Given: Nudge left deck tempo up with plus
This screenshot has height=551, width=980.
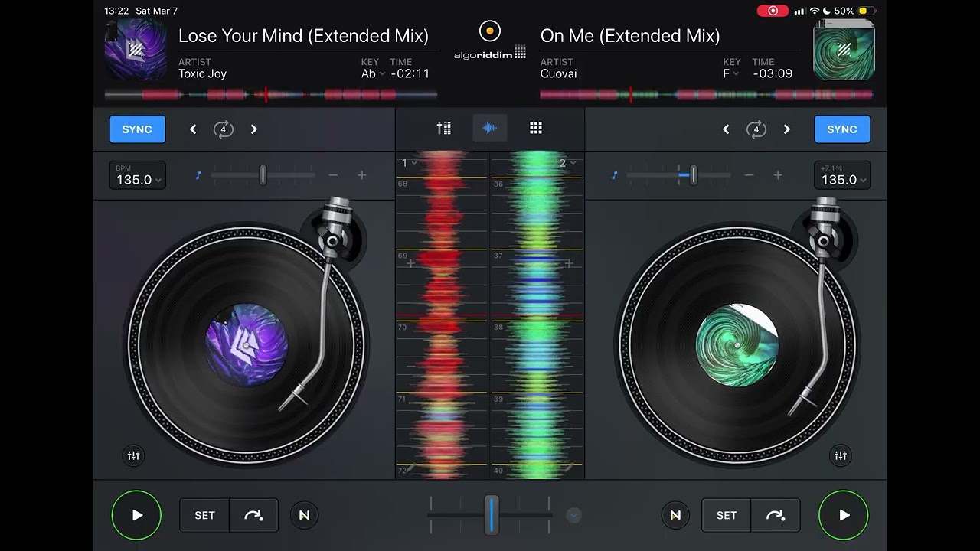Looking at the screenshot, I should (362, 175).
